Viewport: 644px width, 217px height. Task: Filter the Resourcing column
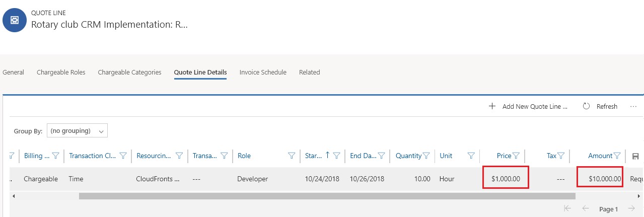tap(179, 156)
